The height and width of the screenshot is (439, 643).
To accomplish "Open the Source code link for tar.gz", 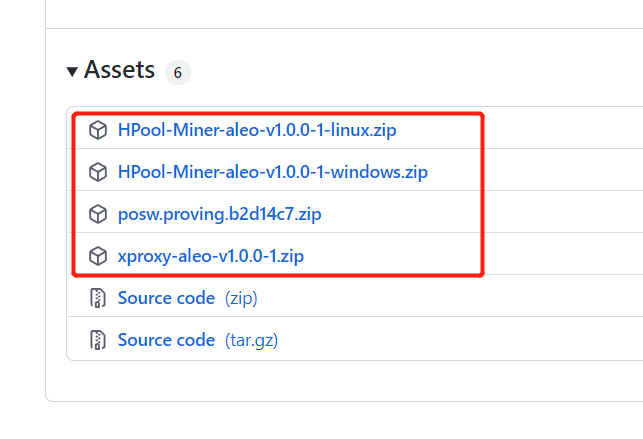I will pyautogui.click(x=166, y=340).
